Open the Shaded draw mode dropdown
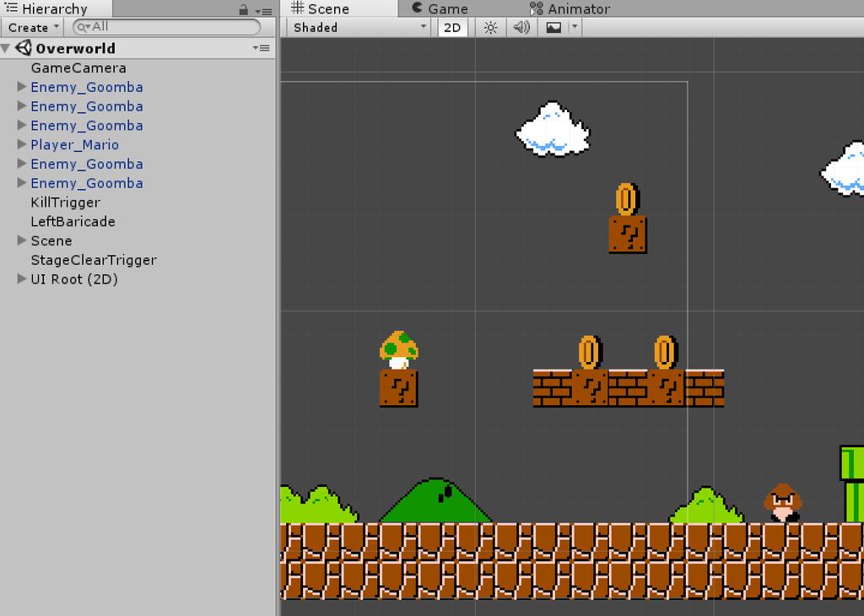This screenshot has height=616, width=864. (x=359, y=28)
